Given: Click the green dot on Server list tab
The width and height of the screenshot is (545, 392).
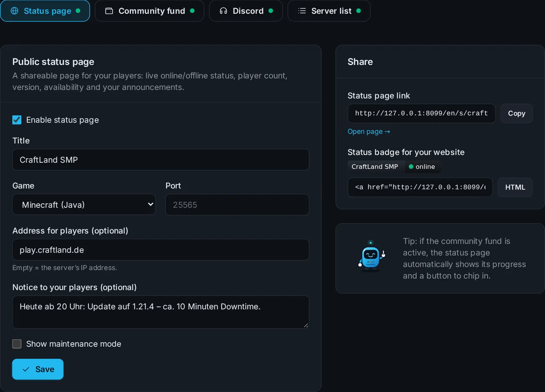Looking at the screenshot, I should tap(359, 11).
